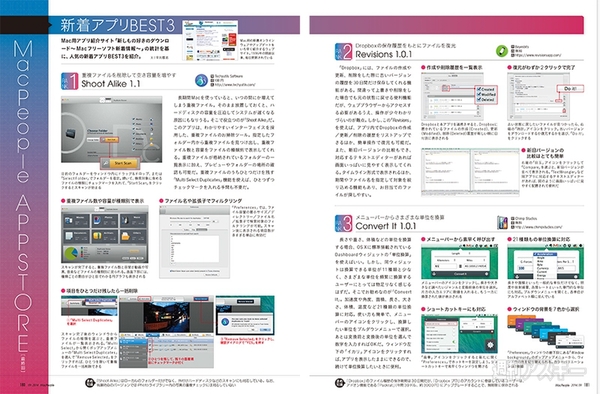This screenshot has height=394, width=600.
Task: Select the rank 1 badge beside Shoot Alike
Action: (70, 81)
